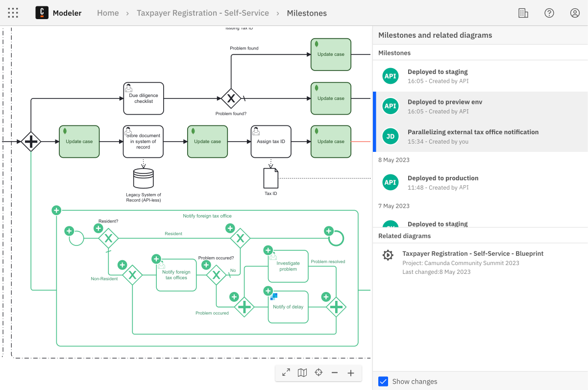Open the user profile icon
The image size is (588, 390).
(x=575, y=13)
